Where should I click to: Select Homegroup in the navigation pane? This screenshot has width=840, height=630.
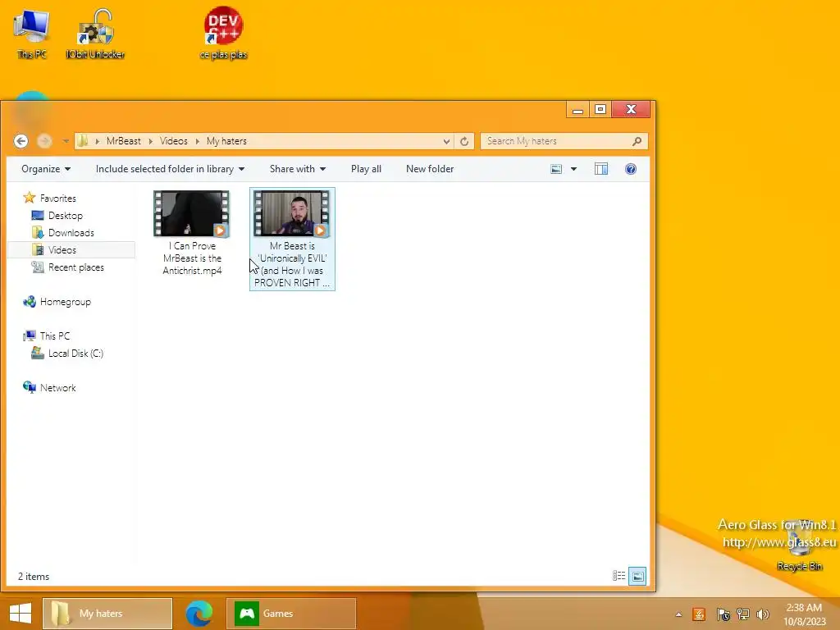66,302
